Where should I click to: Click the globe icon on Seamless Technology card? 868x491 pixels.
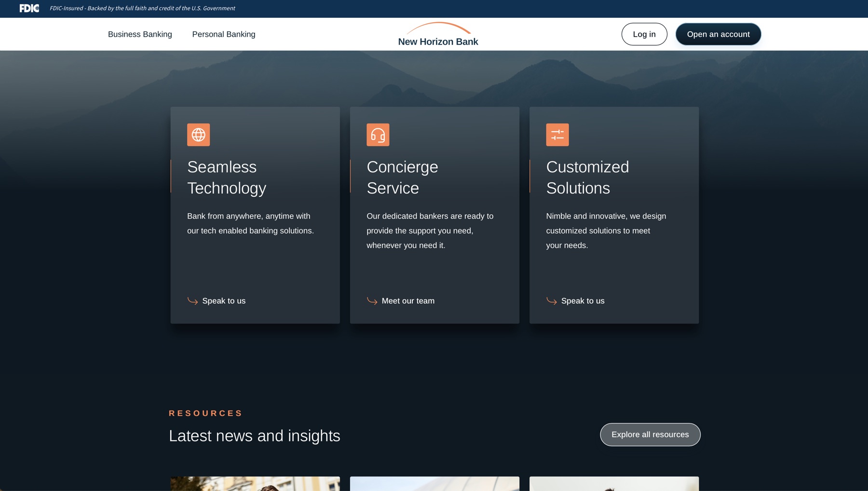coord(198,135)
